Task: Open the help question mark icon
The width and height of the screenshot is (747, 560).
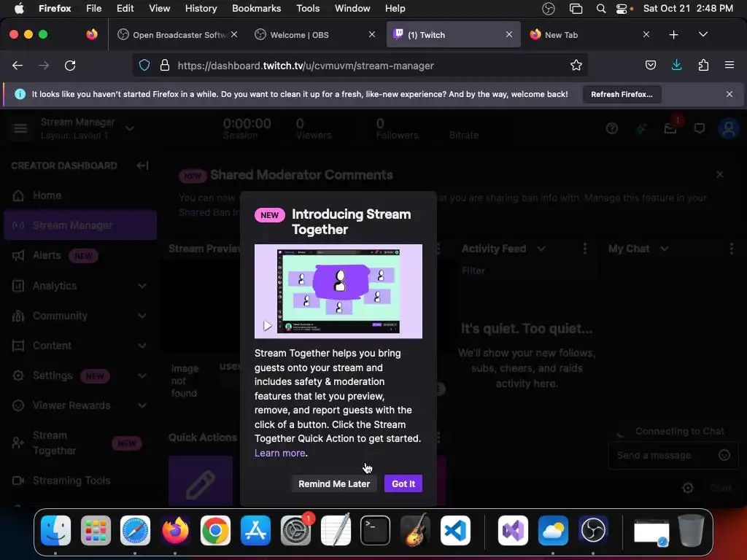Action: point(612,128)
